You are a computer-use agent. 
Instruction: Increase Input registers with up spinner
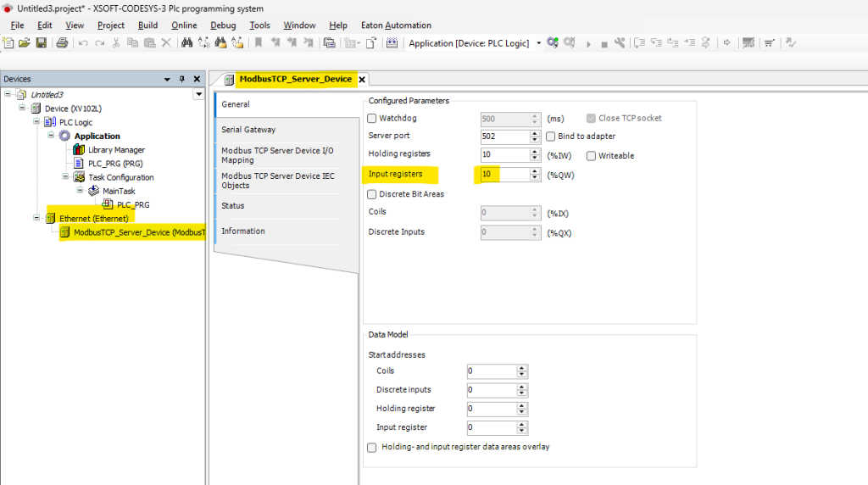pyautogui.click(x=535, y=171)
